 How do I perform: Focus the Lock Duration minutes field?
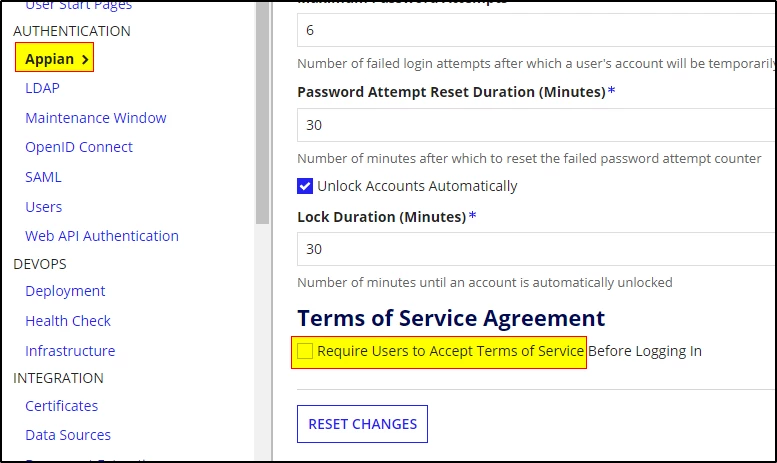click(x=537, y=249)
